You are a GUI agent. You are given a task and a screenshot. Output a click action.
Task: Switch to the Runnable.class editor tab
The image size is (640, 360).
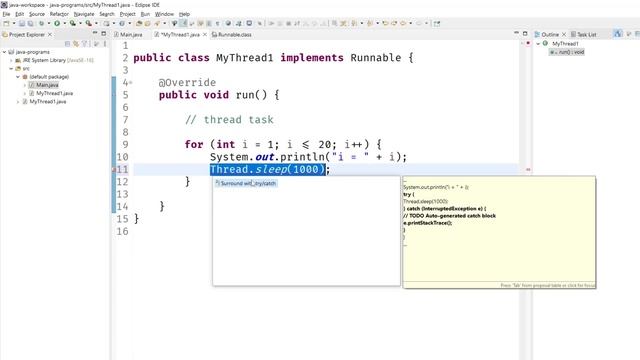(x=231, y=35)
